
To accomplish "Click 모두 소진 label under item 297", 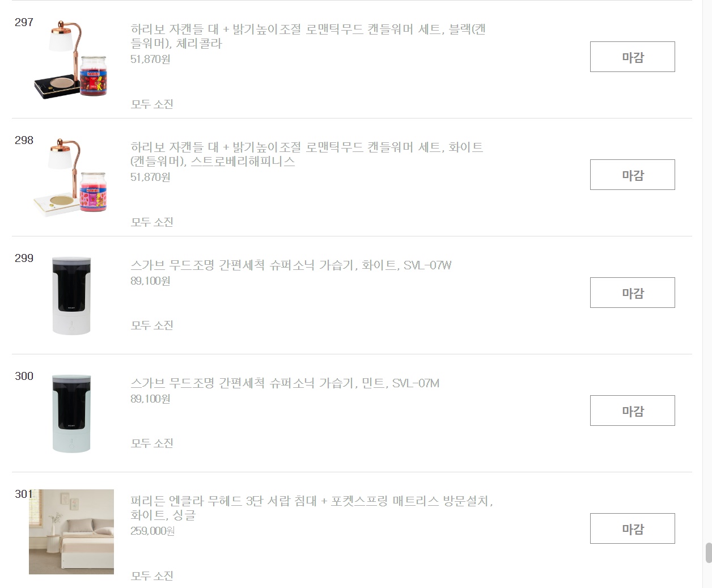I will [152, 104].
